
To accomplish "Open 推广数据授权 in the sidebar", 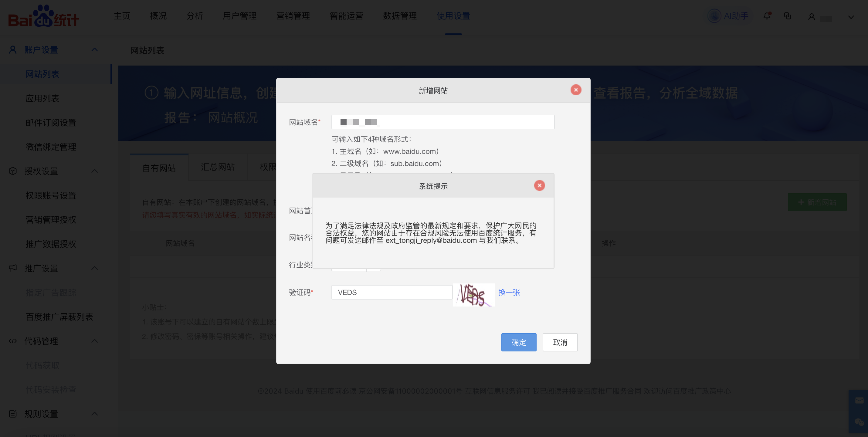I will coord(51,244).
